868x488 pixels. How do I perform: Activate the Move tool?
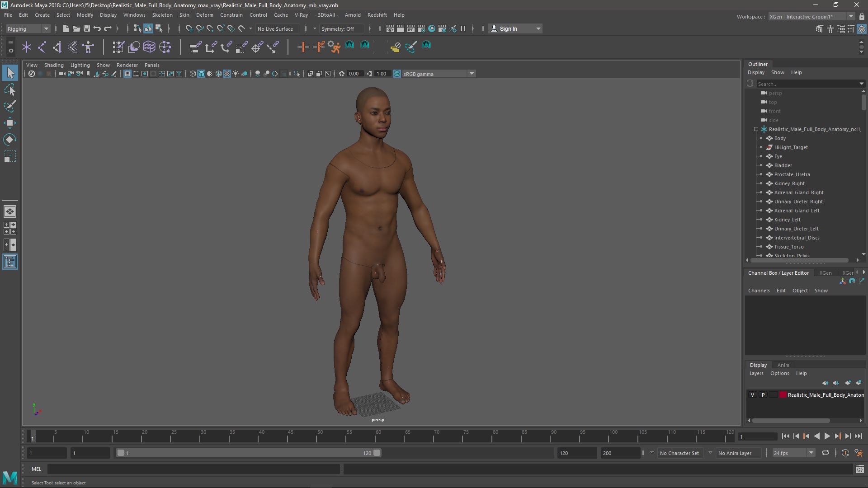tap(10, 123)
